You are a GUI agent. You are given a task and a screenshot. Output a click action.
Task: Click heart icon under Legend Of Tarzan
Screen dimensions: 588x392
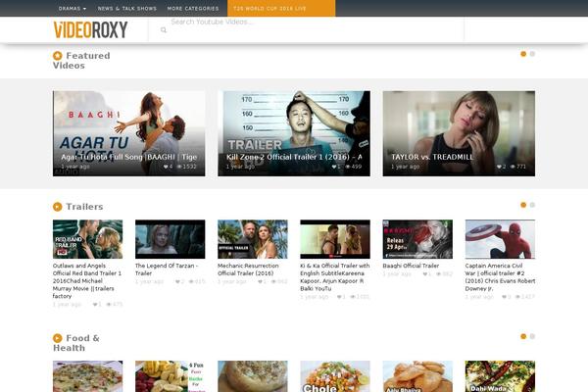click(177, 281)
